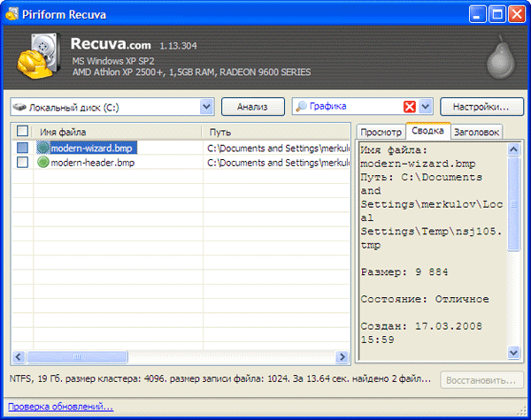Screen dimensions: 531x420
Task: Toggle the select-all checkbox in the header
Action: [22, 132]
